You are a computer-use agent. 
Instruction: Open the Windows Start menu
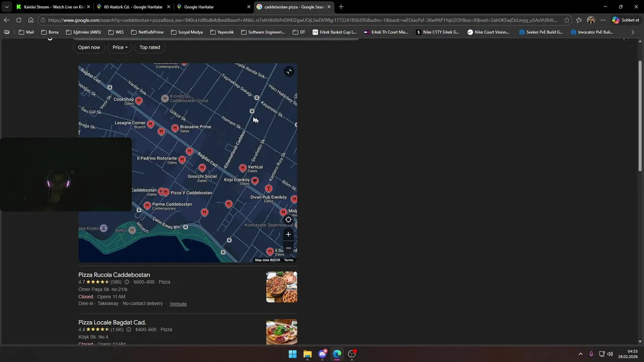[292, 354]
